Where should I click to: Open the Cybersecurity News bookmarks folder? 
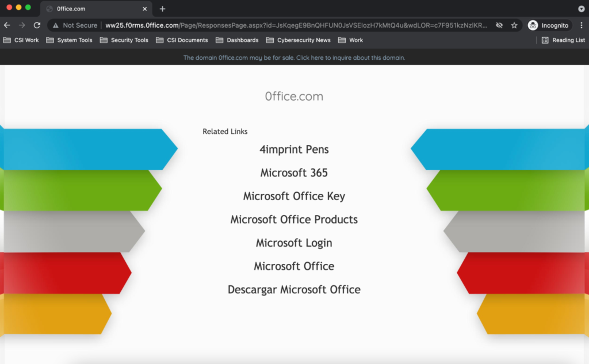click(x=299, y=40)
